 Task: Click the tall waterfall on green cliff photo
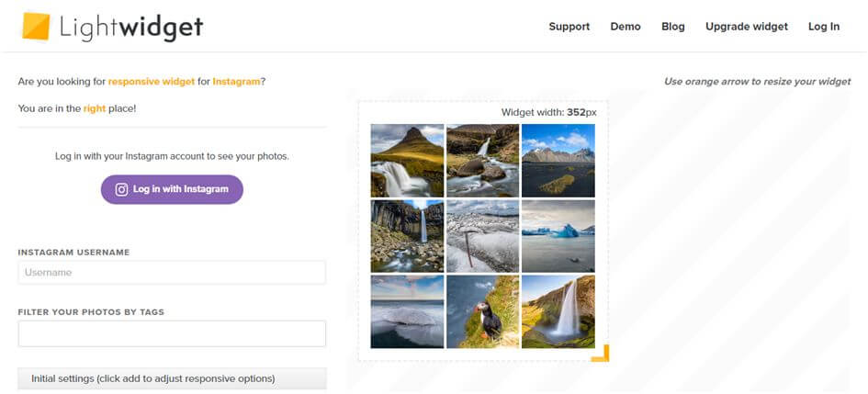(558, 311)
